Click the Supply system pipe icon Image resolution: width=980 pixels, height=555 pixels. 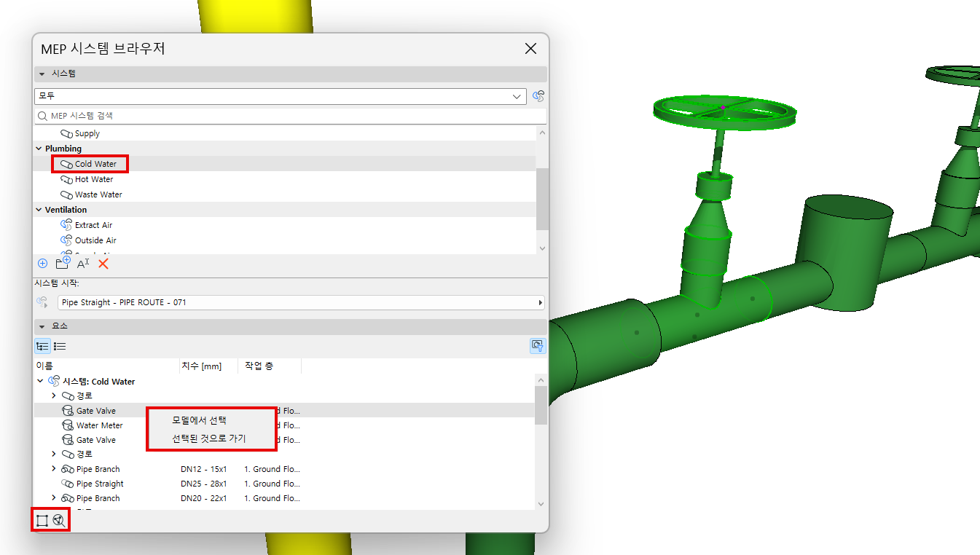pos(67,134)
